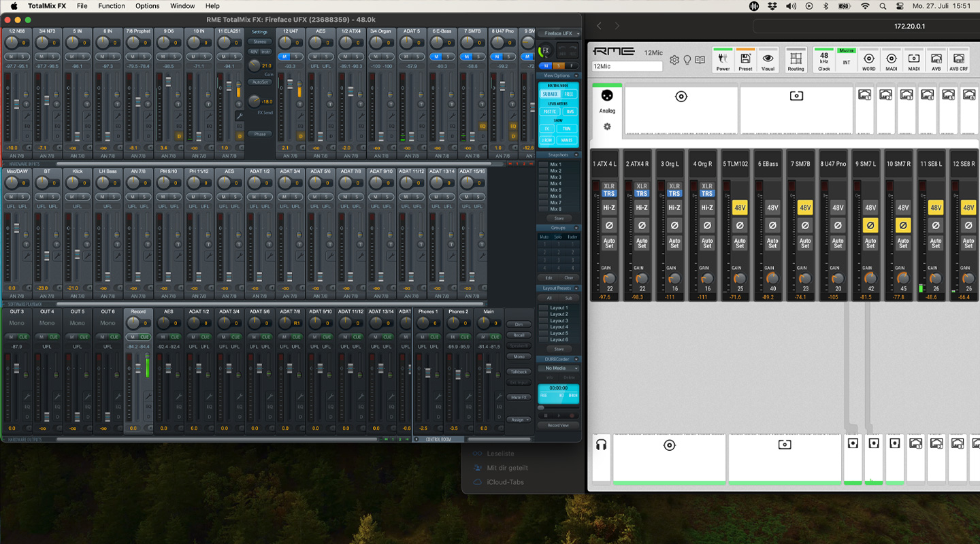The image size is (980, 544).
Task: Collapse the Control Room section arrow
Action: (x=417, y=439)
